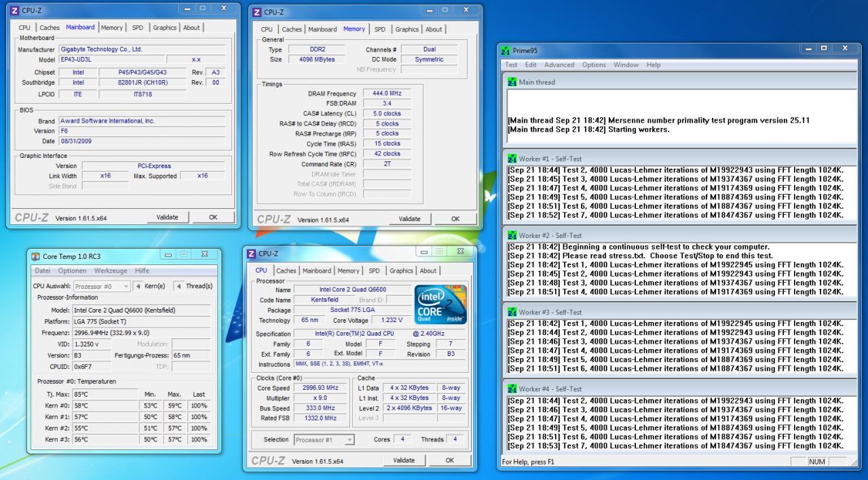Switch to SPD tab in Memory CPU-Z window
This screenshot has width=868, height=480.
(x=380, y=30)
